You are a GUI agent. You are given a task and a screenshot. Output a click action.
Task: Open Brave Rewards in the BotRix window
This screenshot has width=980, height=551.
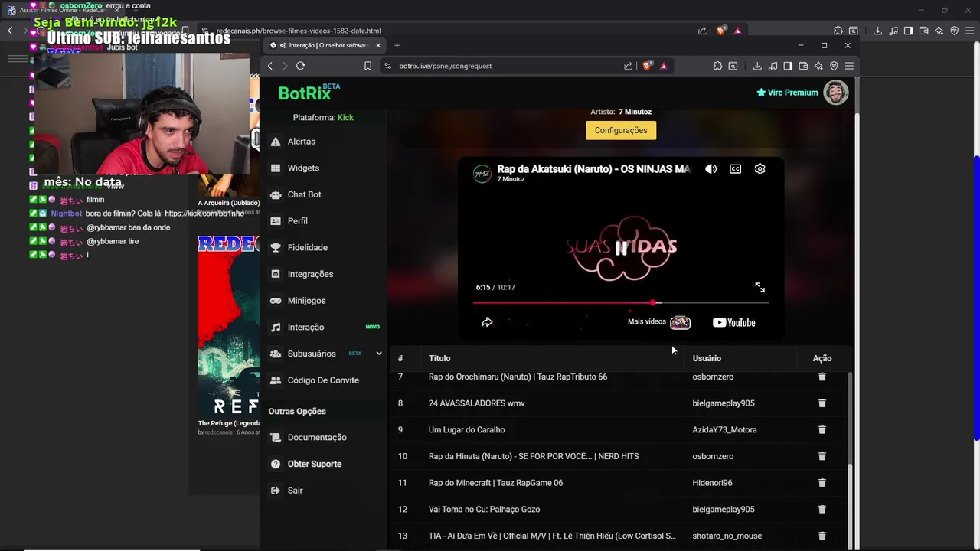coord(663,66)
